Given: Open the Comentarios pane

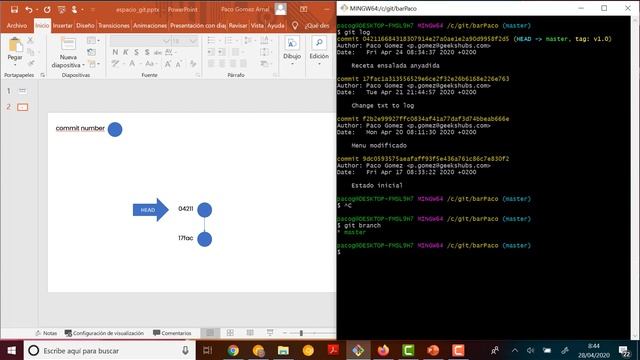Looking at the screenshot, I should pos(172,333).
